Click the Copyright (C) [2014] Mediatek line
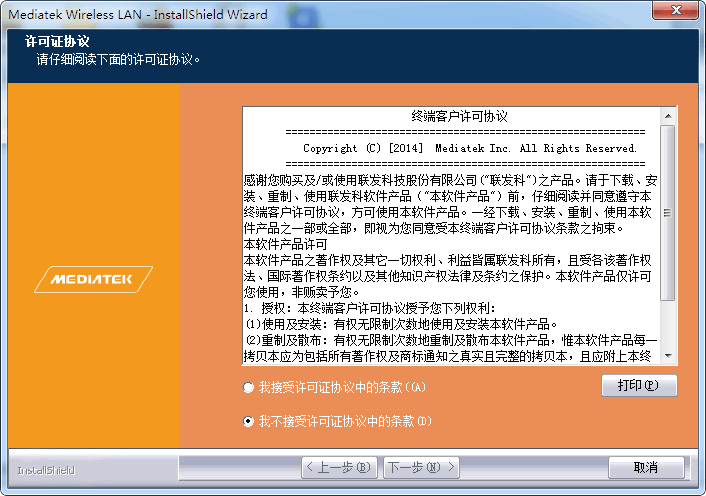This screenshot has width=706, height=496. 470,148
